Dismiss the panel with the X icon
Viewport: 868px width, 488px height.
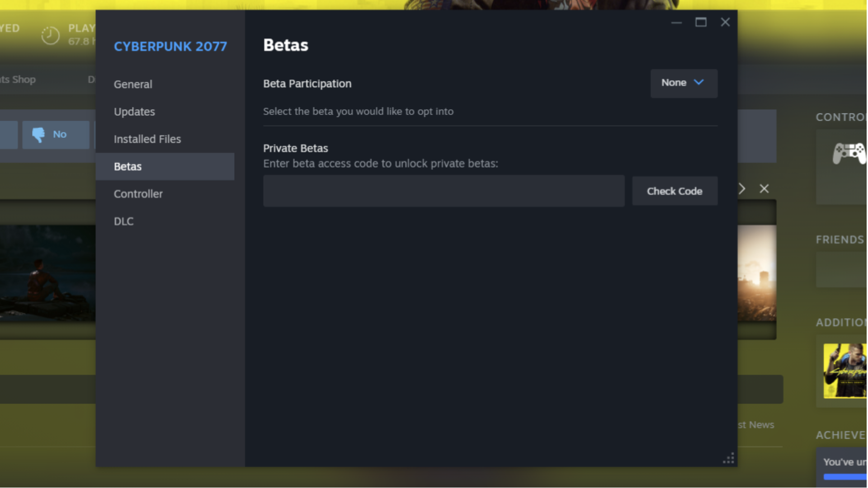coord(764,189)
